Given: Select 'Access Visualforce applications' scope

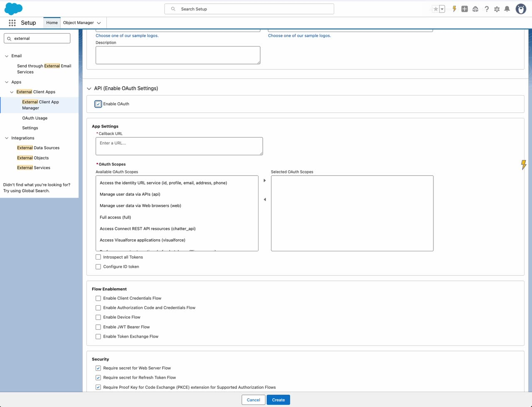Looking at the screenshot, I should (x=143, y=240).
